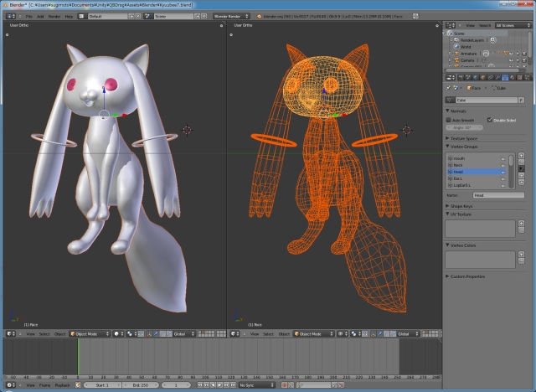Screen dimensions: 536x392
Task: Open the Frame menu in timeline
Action: pos(44,384)
